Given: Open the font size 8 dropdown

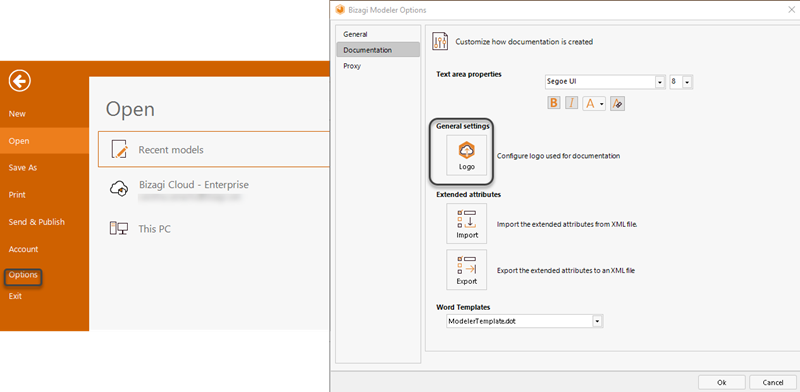Looking at the screenshot, I should 687,82.
